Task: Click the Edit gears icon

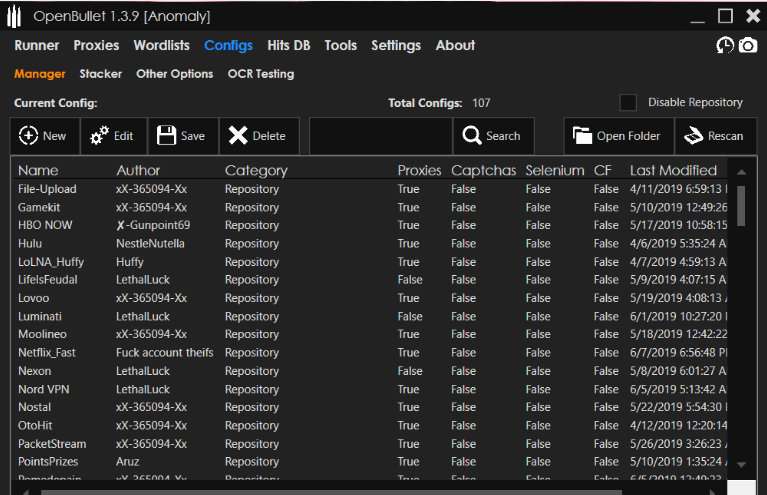Action: point(100,136)
